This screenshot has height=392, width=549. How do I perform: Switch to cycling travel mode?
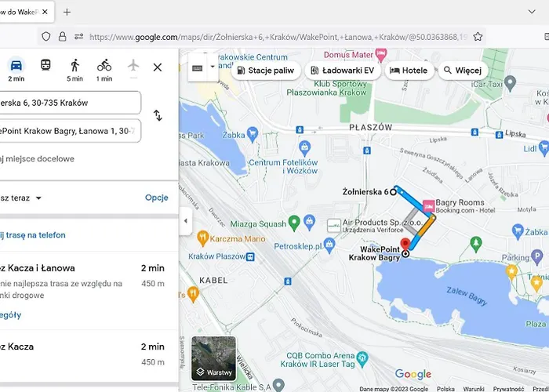[x=104, y=66]
